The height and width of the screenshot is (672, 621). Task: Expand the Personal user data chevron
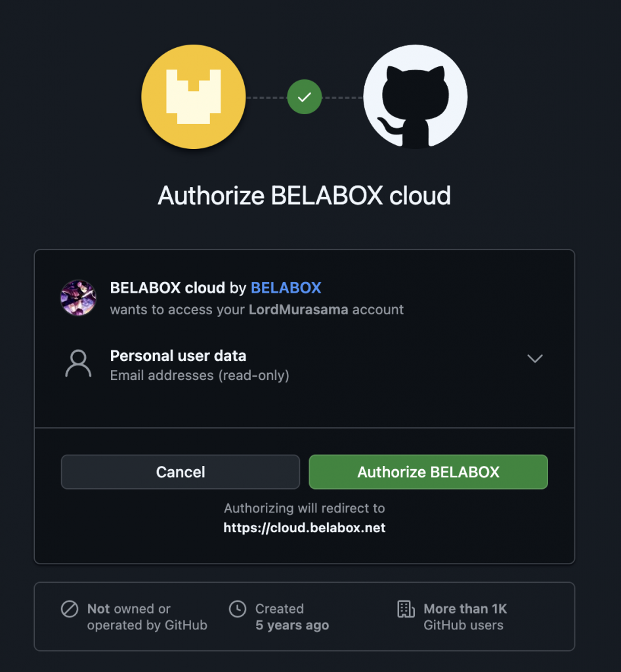(535, 358)
